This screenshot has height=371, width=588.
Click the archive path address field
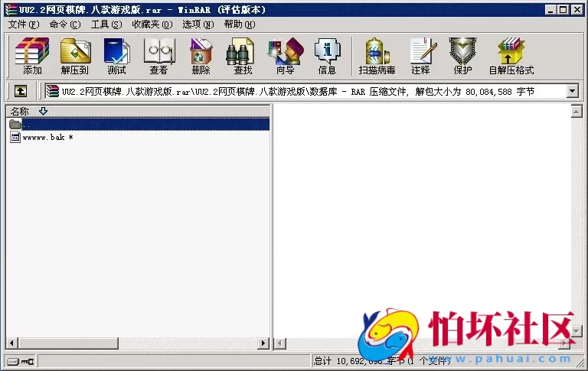coord(305,91)
